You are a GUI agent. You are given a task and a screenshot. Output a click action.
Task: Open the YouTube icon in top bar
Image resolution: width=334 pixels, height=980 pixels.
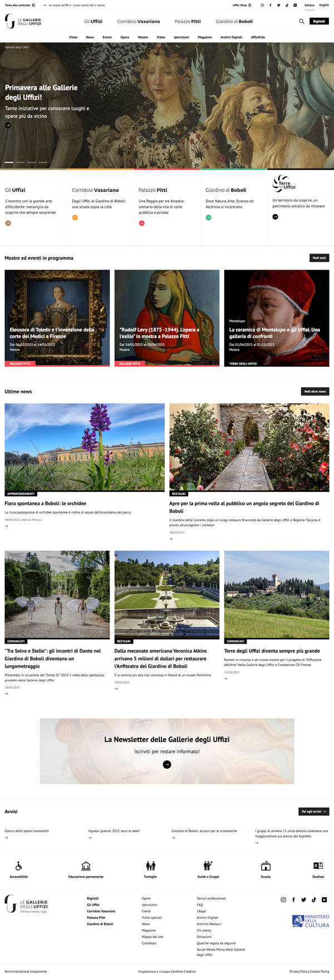pos(295,5)
